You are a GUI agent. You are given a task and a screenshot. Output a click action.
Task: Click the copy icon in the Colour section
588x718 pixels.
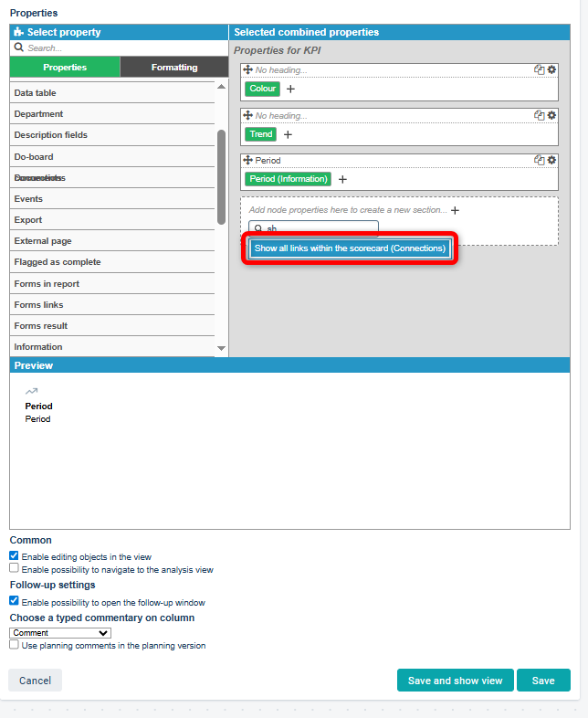point(540,69)
